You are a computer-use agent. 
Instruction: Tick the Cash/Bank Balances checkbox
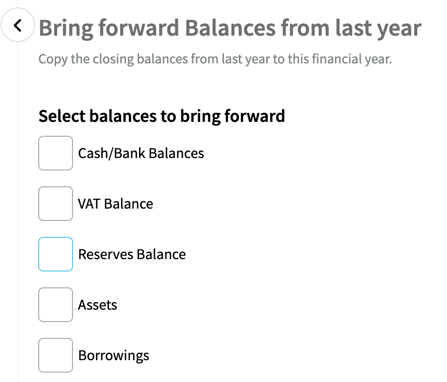click(x=55, y=153)
